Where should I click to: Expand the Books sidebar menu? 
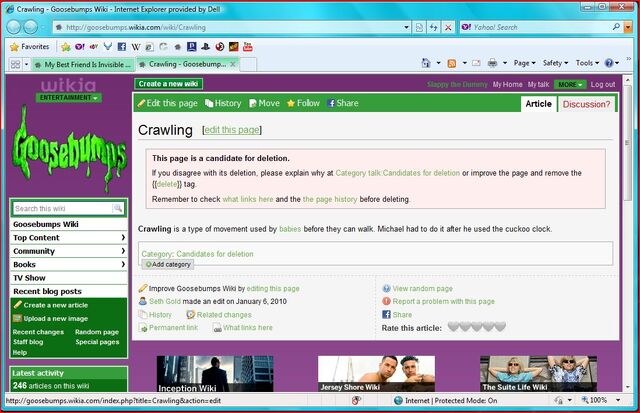(x=69, y=264)
